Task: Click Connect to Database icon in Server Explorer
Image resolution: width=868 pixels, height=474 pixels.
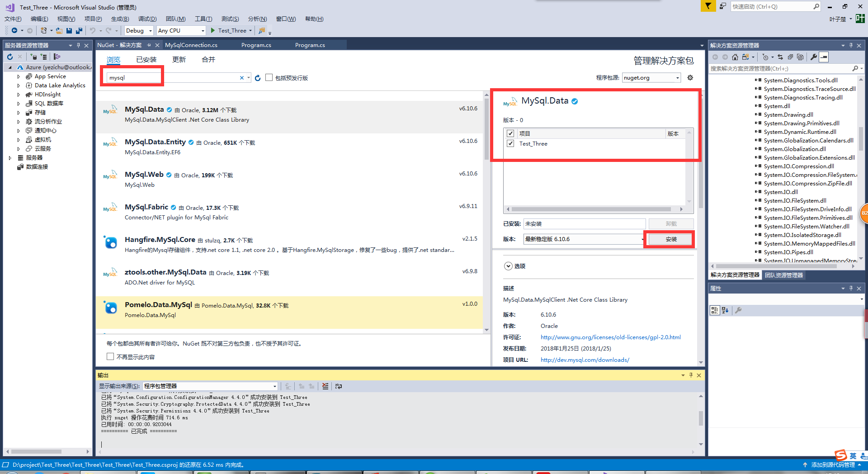Action: pos(33,57)
